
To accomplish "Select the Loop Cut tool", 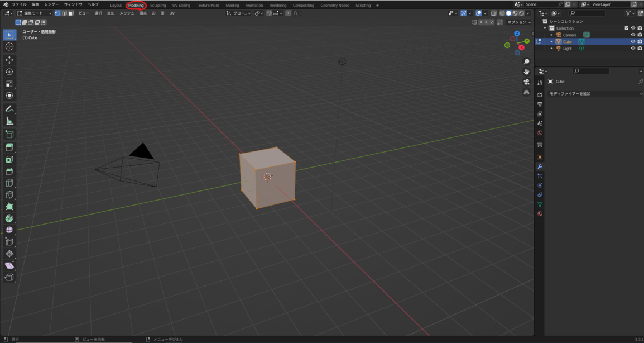I will pos(9,183).
